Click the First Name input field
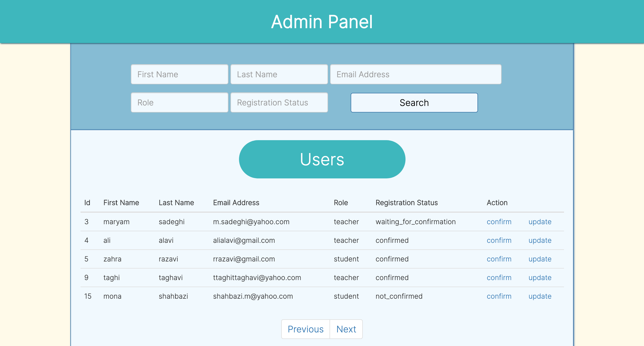This screenshot has height=346, width=644. 179,74
